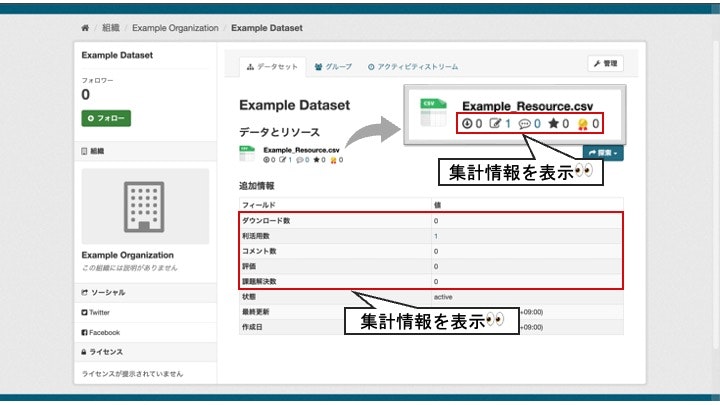
Task: Click the Twitter share link
Action: click(96, 313)
